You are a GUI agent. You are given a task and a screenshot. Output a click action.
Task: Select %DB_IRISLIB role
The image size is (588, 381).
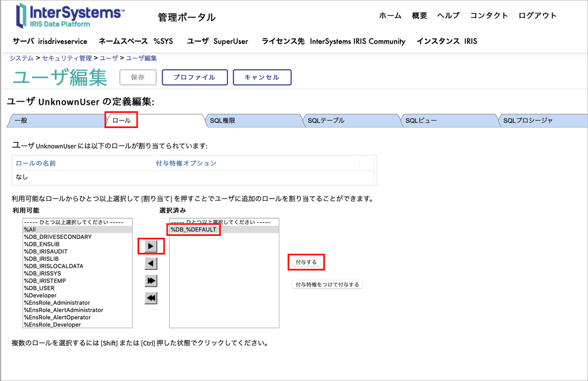coord(77,258)
